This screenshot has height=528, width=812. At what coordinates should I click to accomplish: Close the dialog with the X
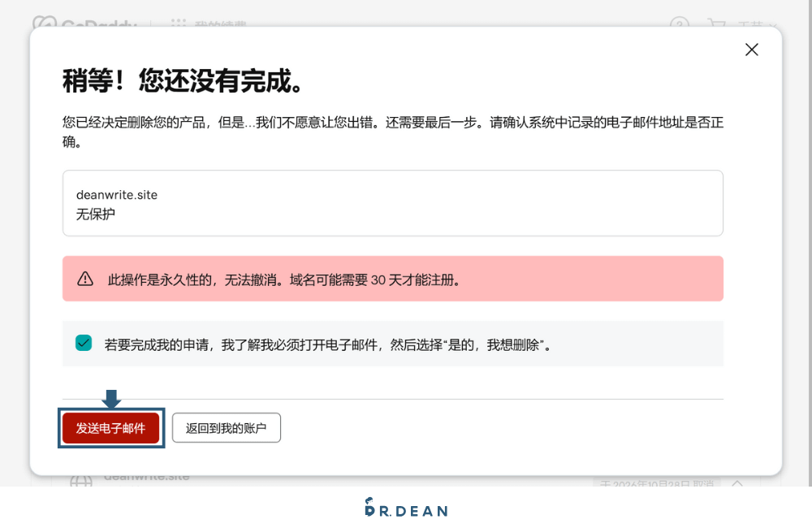(x=751, y=50)
